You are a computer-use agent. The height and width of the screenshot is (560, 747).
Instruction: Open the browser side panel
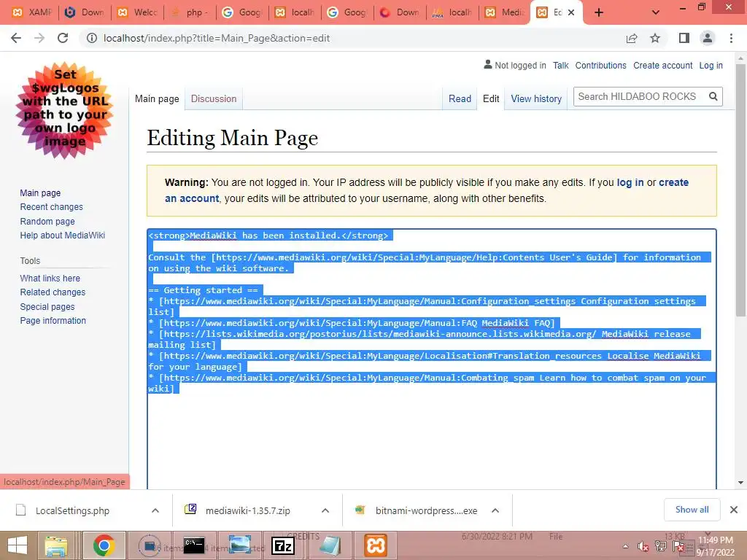[x=684, y=38]
